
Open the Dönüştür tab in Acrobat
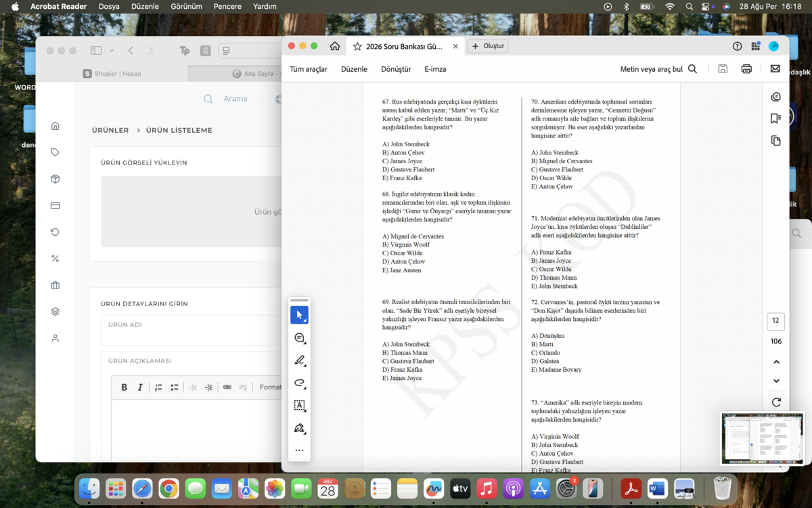(396, 69)
